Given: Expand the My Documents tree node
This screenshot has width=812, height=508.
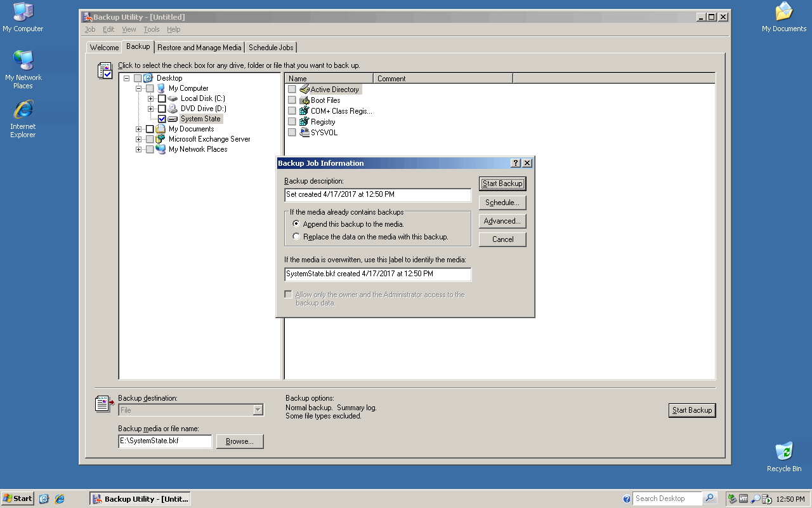Looking at the screenshot, I should [139, 129].
